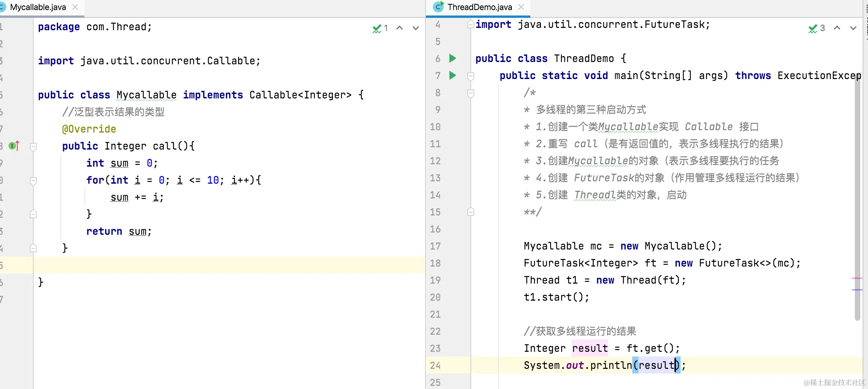Click the '//获取多线程运行的结果' comment
The height and width of the screenshot is (389, 868).
pos(580,331)
